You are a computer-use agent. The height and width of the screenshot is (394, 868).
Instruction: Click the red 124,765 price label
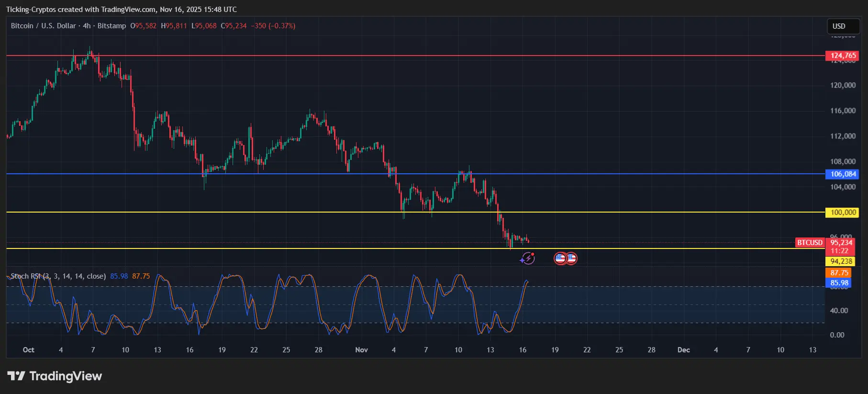point(843,56)
